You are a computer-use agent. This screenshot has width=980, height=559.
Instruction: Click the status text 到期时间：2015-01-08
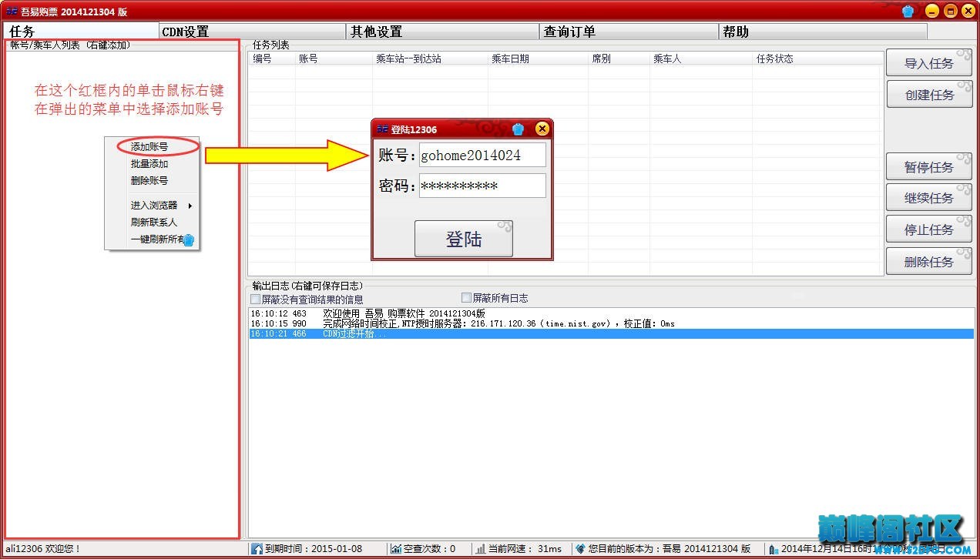pyautogui.click(x=314, y=549)
